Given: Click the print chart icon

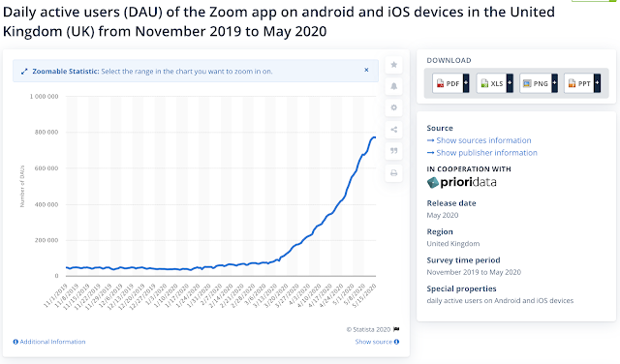Looking at the screenshot, I should coord(394,172).
